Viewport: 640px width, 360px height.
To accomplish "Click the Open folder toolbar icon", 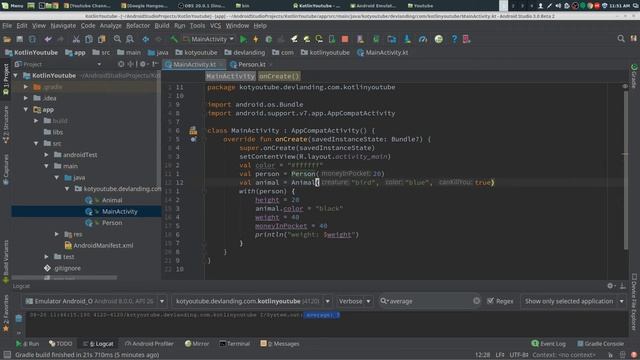I will point(7,39).
